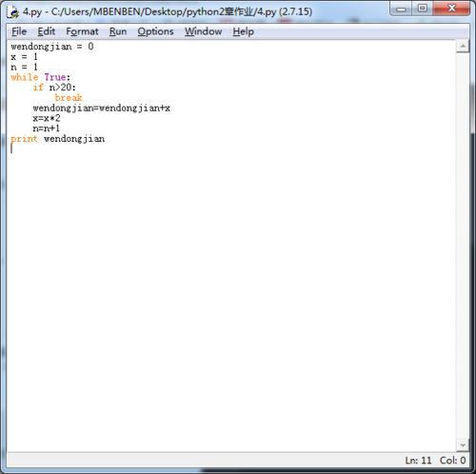This screenshot has height=474, width=476.
Task: Click the 'break' keyword in code
Action: pos(69,98)
